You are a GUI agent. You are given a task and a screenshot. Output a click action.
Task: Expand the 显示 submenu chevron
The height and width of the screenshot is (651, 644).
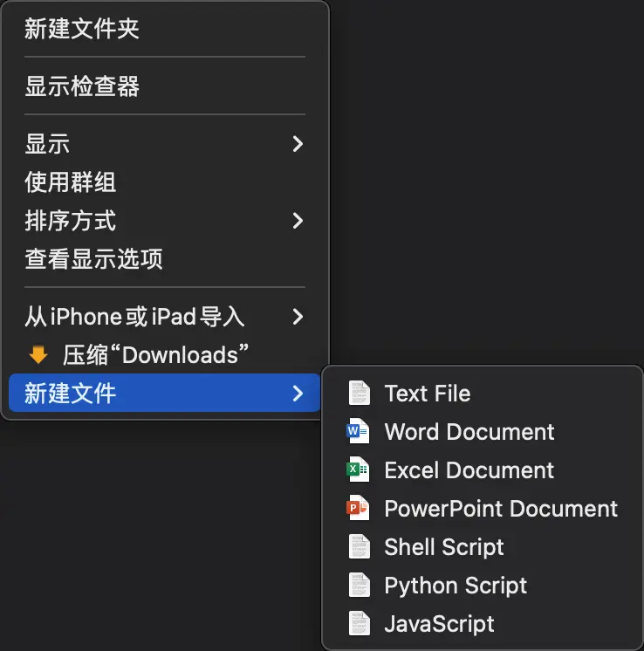click(298, 144)
